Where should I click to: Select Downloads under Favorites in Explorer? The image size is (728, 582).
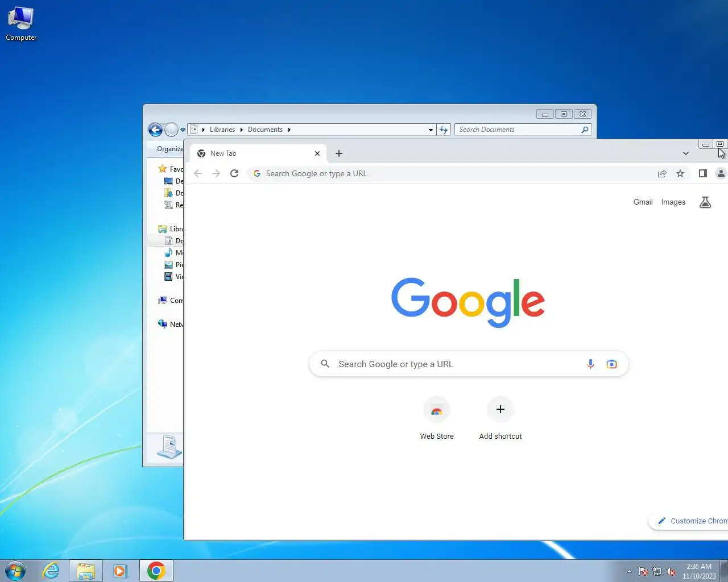[173, 193]
